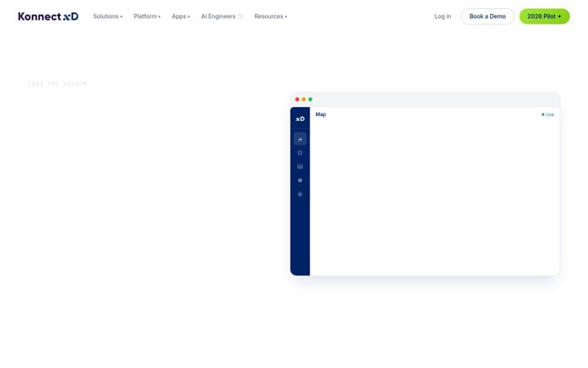Select the faded circular bottom sidebar icon
The image size is (588, 368).
300,194
